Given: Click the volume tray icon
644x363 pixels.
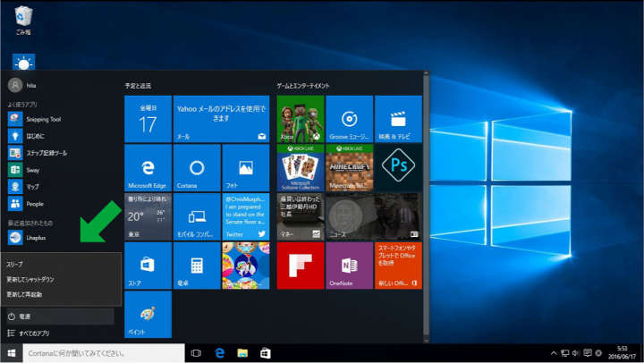Looking at the screenshot, I should pyautogui.click(x=576, y=353).
